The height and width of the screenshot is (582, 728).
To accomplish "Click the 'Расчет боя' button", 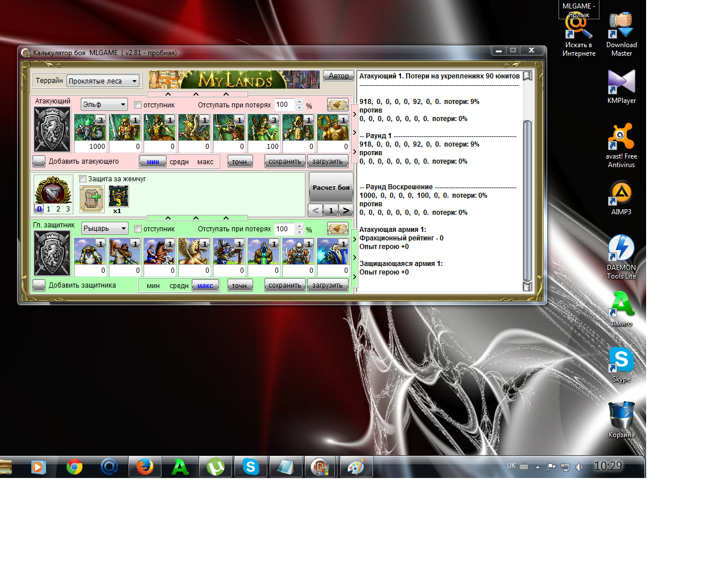I will tap(331, 187).
